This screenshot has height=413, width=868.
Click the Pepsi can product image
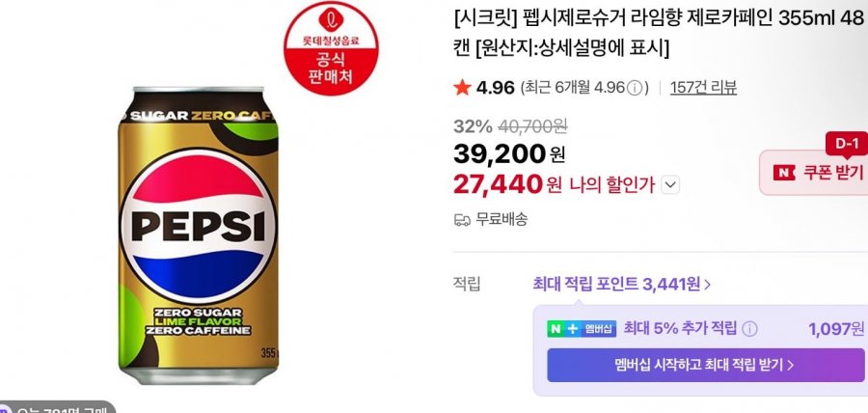[x=201, y=234]
